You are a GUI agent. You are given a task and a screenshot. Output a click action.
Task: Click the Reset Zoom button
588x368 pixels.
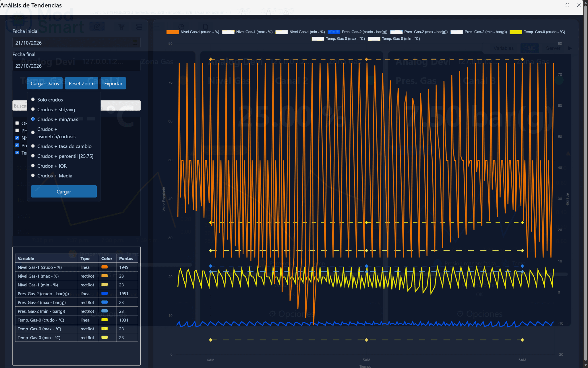(82, 83)
